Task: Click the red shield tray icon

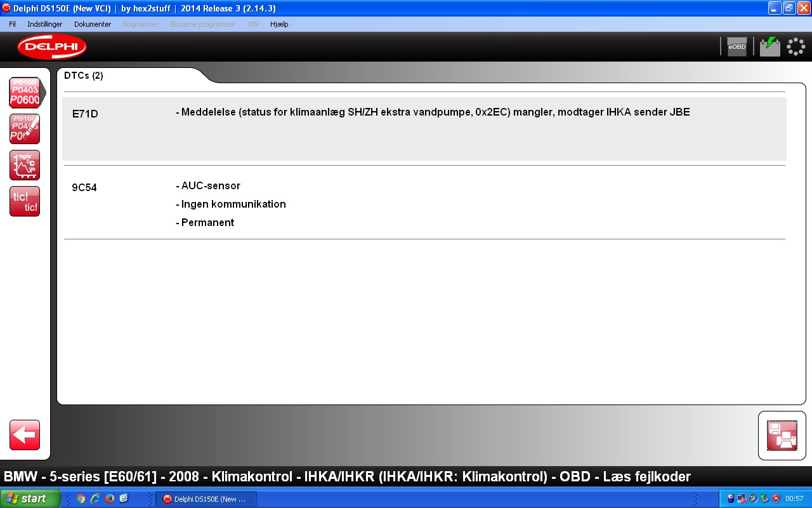Action: point(776,499)
